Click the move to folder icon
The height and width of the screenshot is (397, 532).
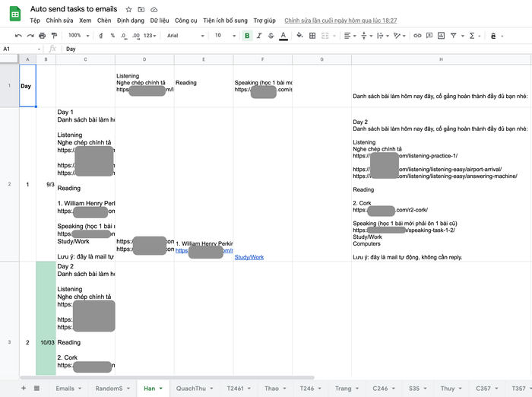point(141,10)
